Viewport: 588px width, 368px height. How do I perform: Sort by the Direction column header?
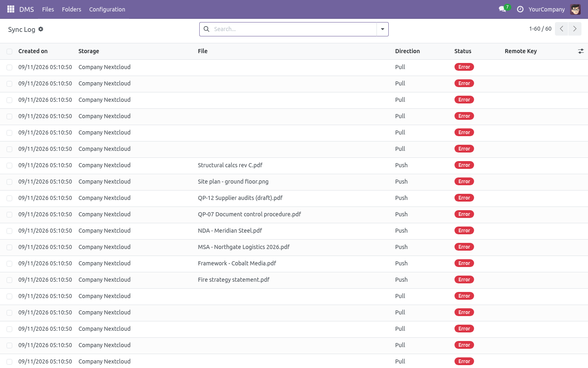click(x=408, y=51)
